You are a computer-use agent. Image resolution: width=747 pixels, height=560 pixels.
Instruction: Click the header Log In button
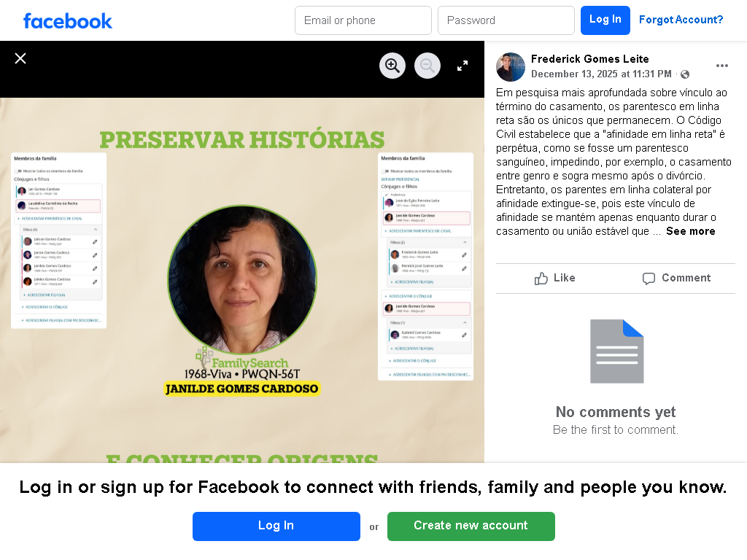pos(605,20)
